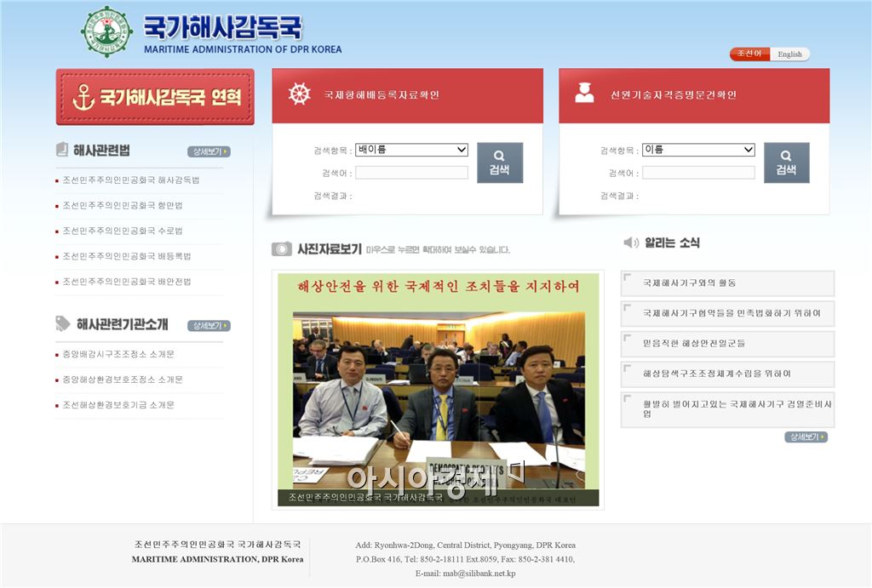872x588 pixels.
Task: Expand 상세보기 next to 해사관련법
Action: coord(209,152)
